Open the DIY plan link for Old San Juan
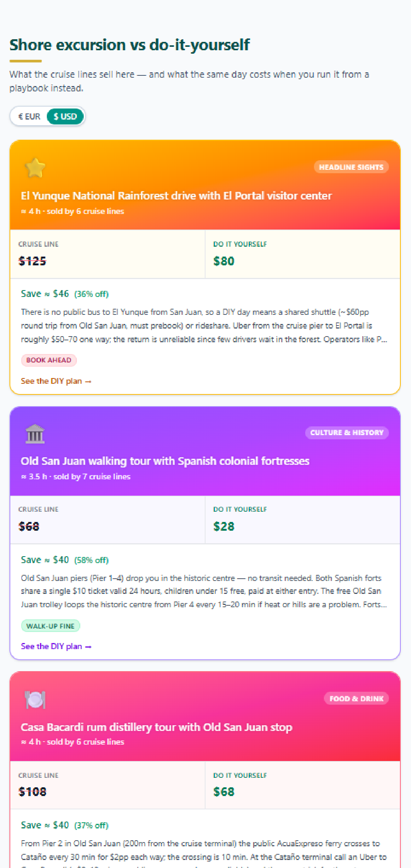411x868 pixels. 56,646
